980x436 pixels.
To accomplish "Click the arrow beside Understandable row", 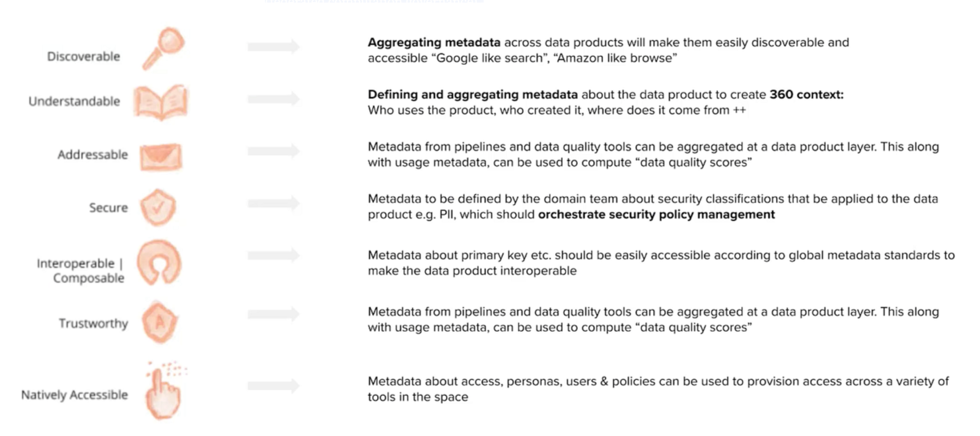I will coord(273,98).
